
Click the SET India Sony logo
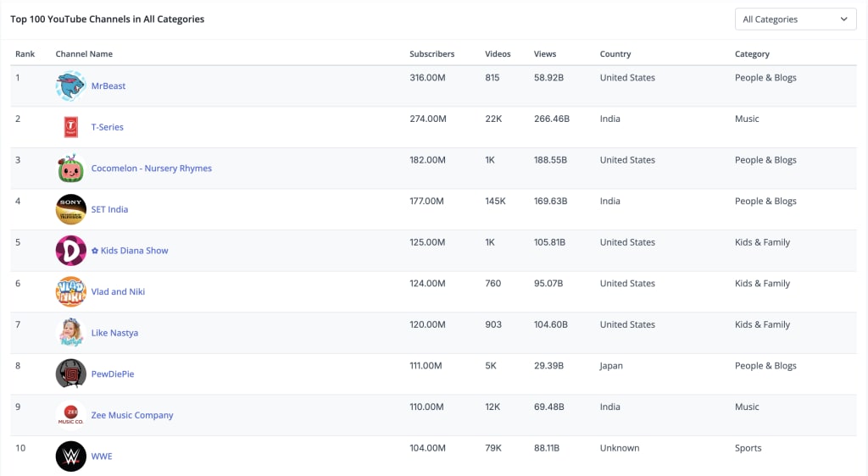tap(71, 209)
